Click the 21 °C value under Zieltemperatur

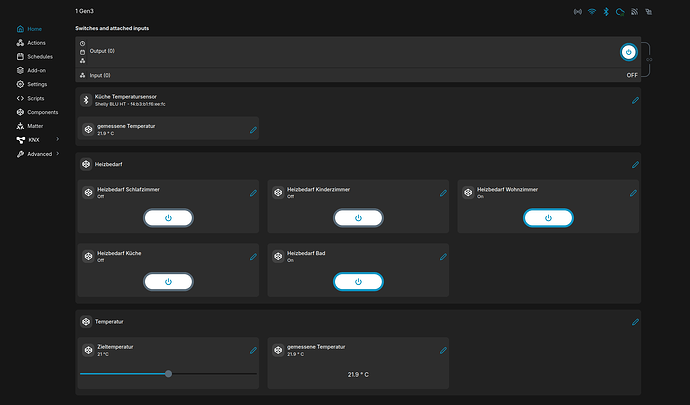[x=103, y=354]
